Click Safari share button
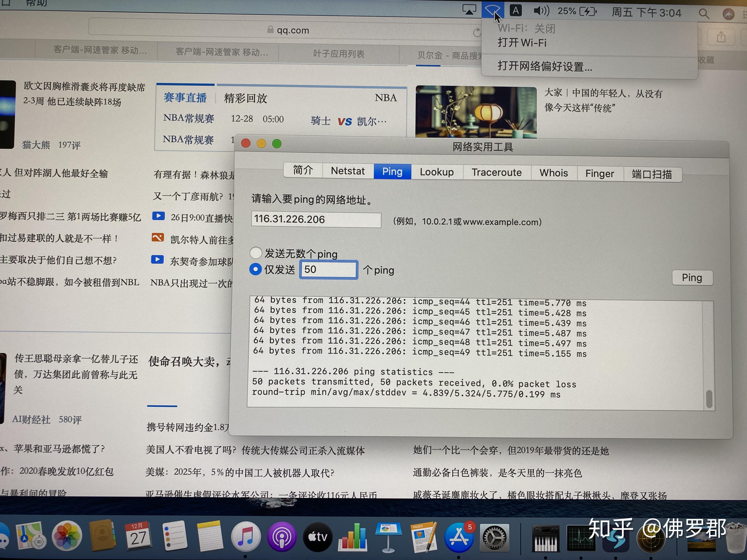The image size is (747, 560). pyautogui.click(x=721, y=36)
